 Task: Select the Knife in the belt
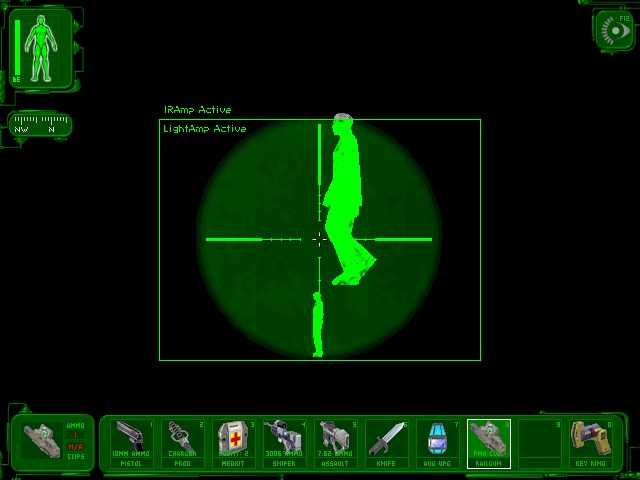[387, 442]
